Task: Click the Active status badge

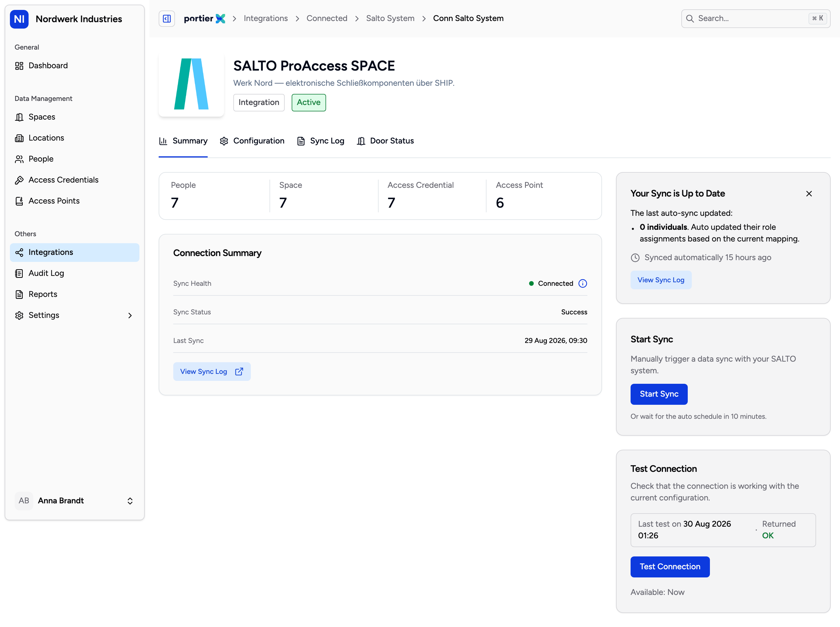Action: tap(309, 102)
